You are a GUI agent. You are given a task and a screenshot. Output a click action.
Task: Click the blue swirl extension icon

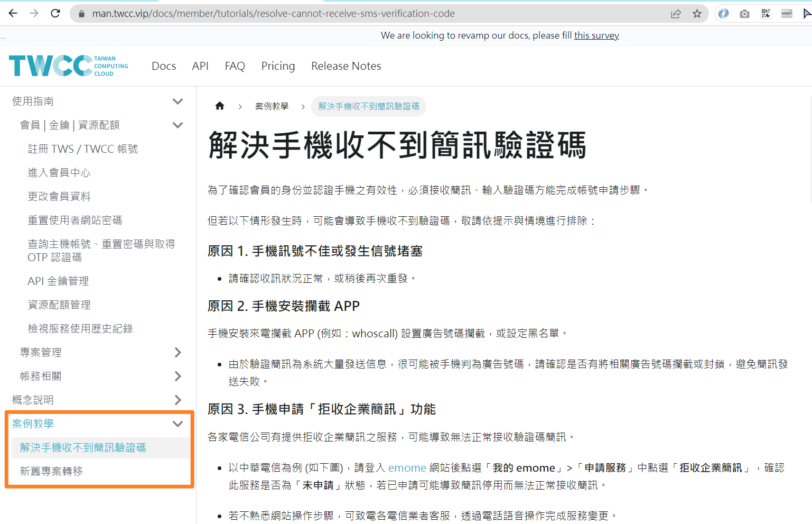point(723,13)
